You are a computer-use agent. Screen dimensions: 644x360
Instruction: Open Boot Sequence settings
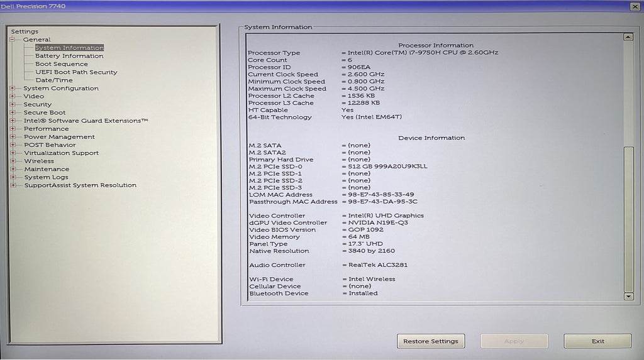tap(62, 64)
